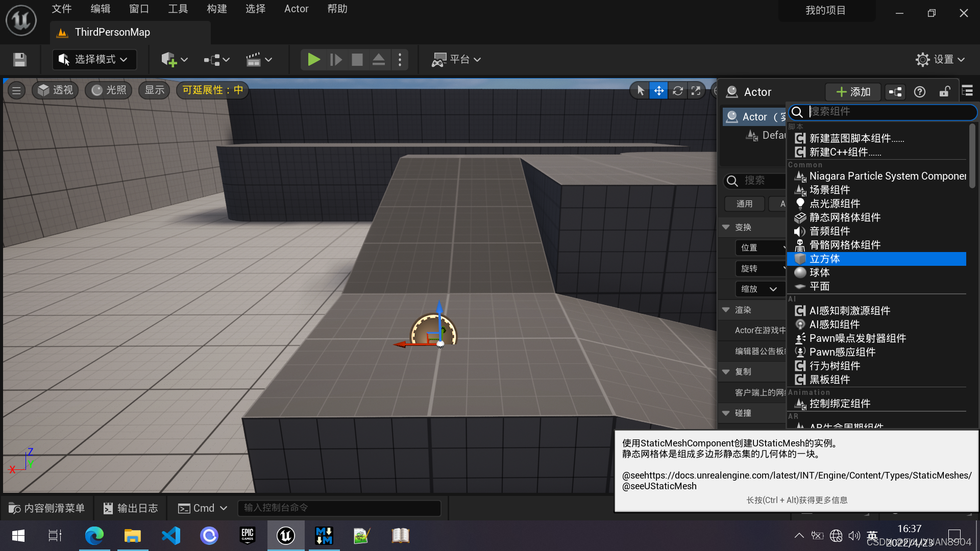The width and height of the screenshot is (980, 551).
Task: Open the 编辑 menu
Action: [x=101, y=9]
